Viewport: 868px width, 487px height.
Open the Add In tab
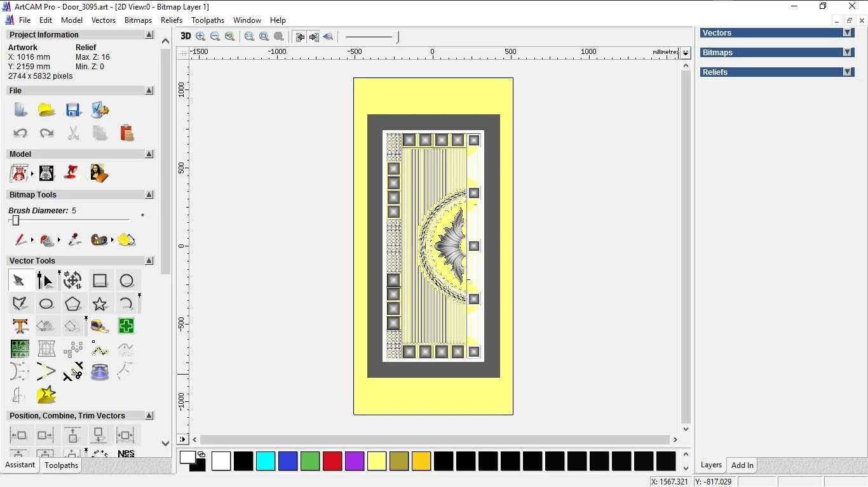(x=742, y=465)
